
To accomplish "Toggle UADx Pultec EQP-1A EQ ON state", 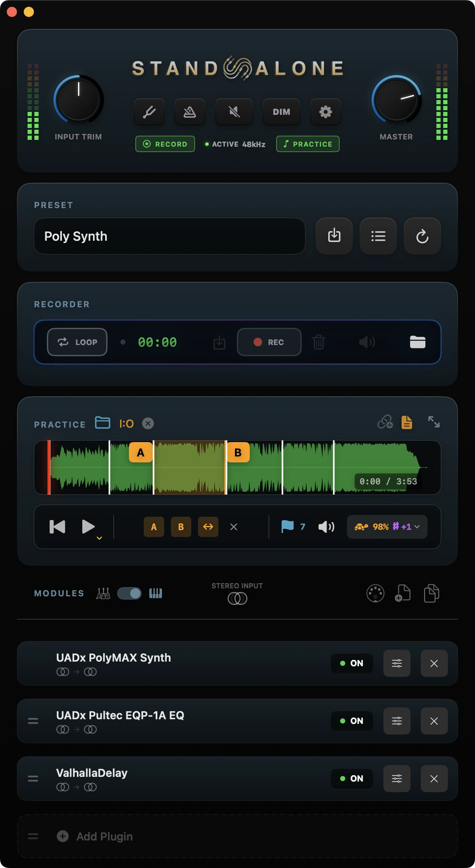I will (x=352, y=721).
